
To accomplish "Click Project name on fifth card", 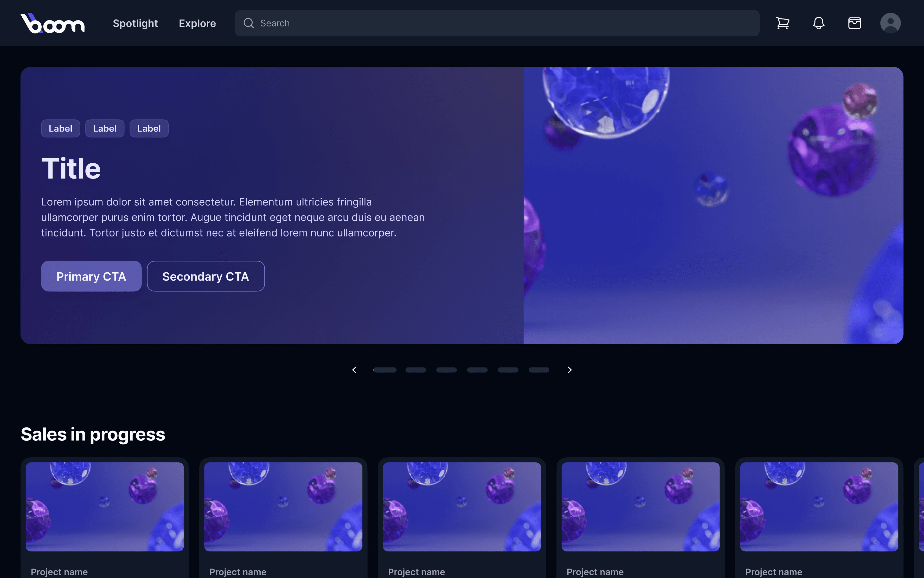I will point(774,572).
